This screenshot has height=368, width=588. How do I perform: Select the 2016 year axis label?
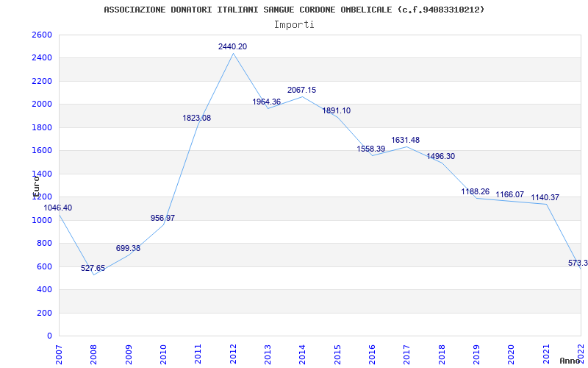click(x=373, y=353)
